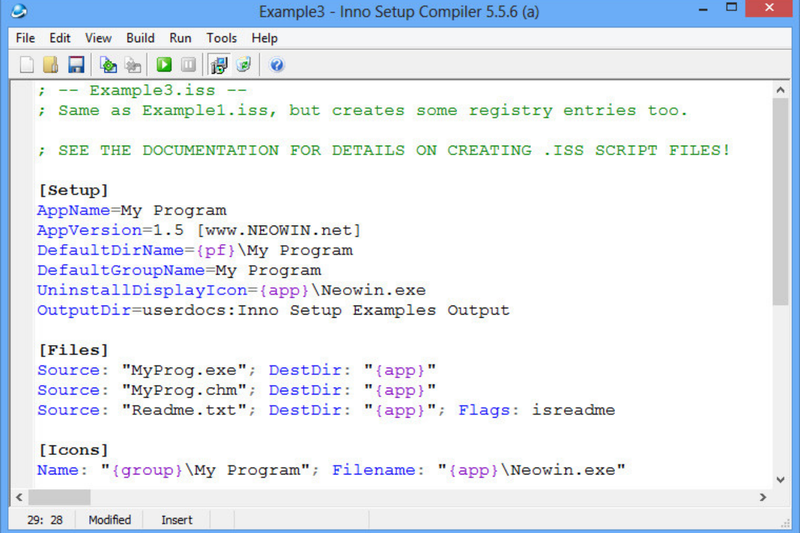Viewport: 800px width, 533px height.
Task: Run the compiled setup
Action: pos(164,65)
